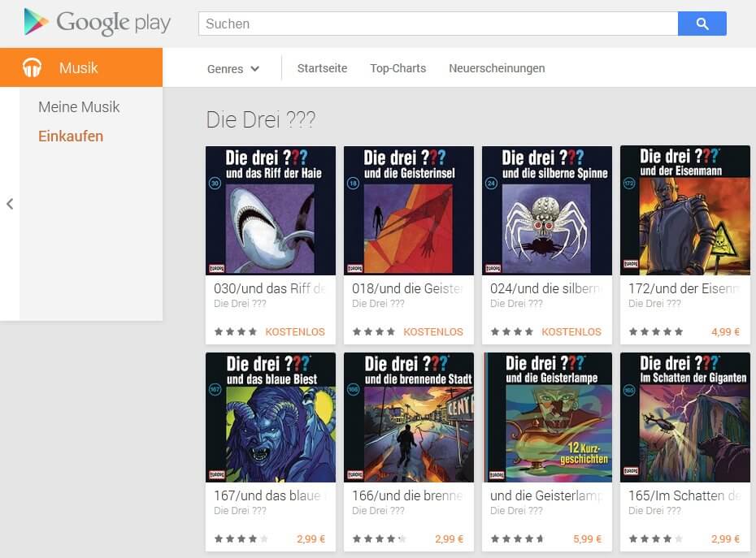The image size is (756, 558).
Task: Click 4,99 € price on the Eisenmann album
Action: coord(725,332)
